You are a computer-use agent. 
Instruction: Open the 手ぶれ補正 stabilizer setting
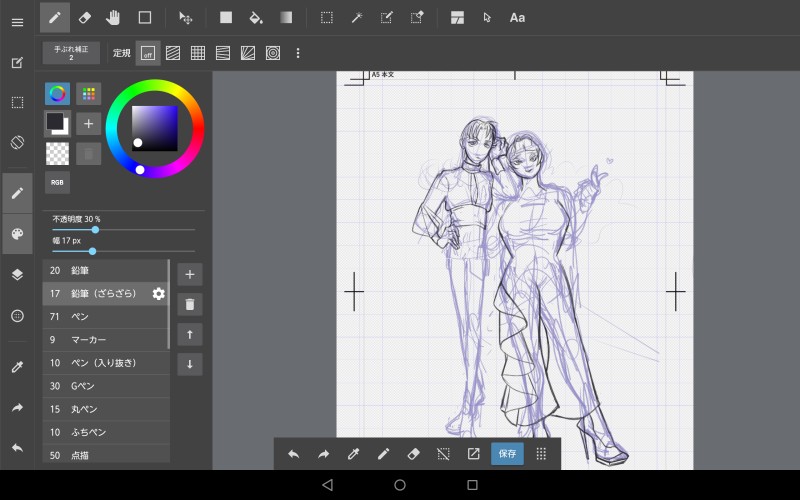pos(71,53)
